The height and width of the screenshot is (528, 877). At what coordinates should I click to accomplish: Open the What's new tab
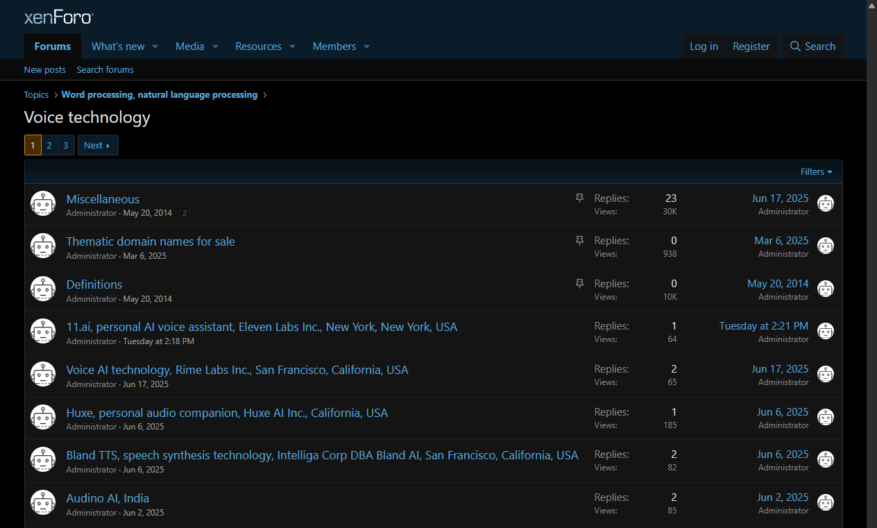pos(118,46)
